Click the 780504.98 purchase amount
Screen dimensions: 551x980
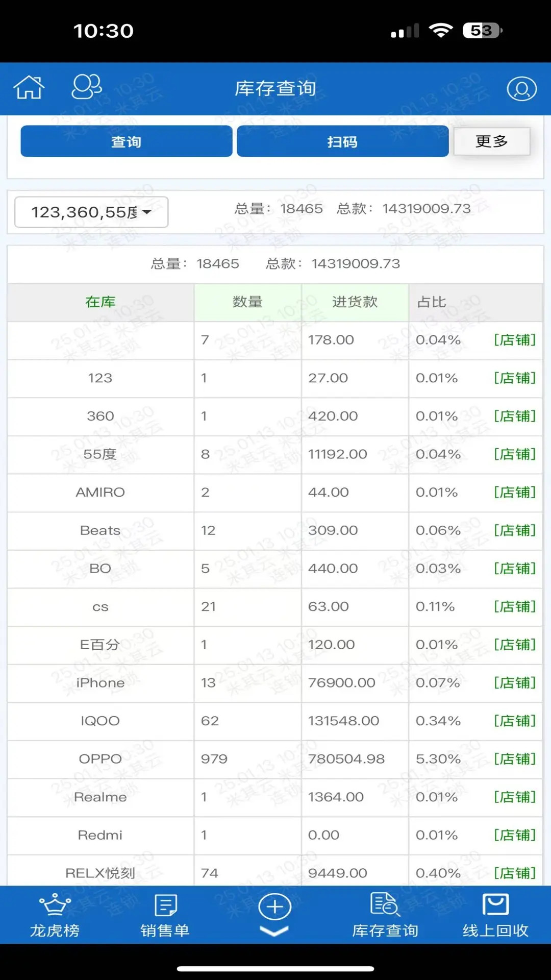(x=346, y=759)
